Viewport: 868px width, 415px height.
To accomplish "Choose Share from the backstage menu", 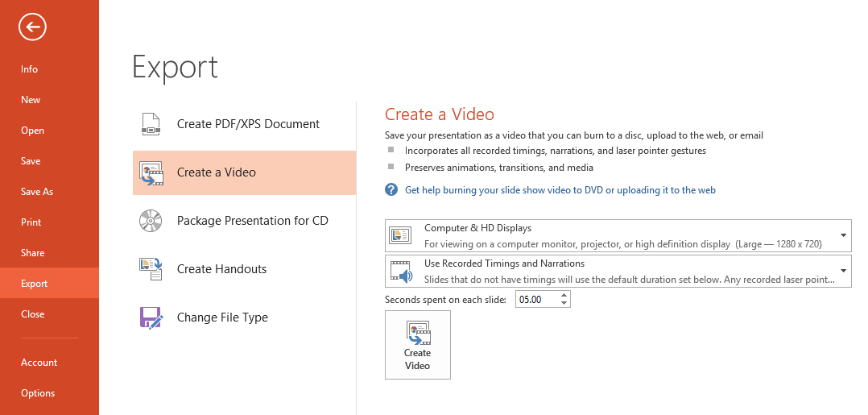I will tap(33, 253).
